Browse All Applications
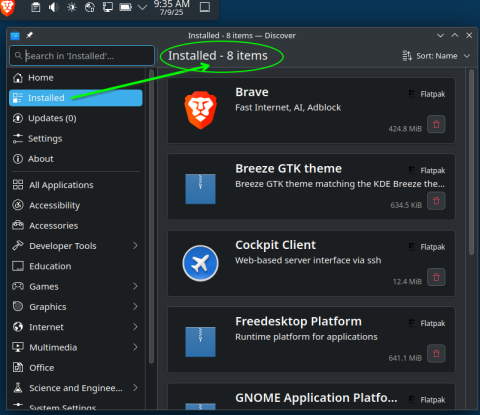 [x=76, y=185]
